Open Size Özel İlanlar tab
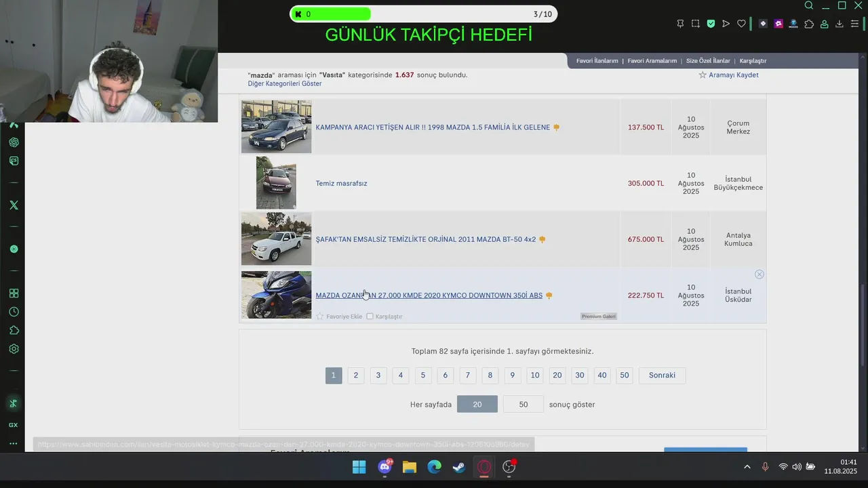868x488 pixels. [708, 61]
